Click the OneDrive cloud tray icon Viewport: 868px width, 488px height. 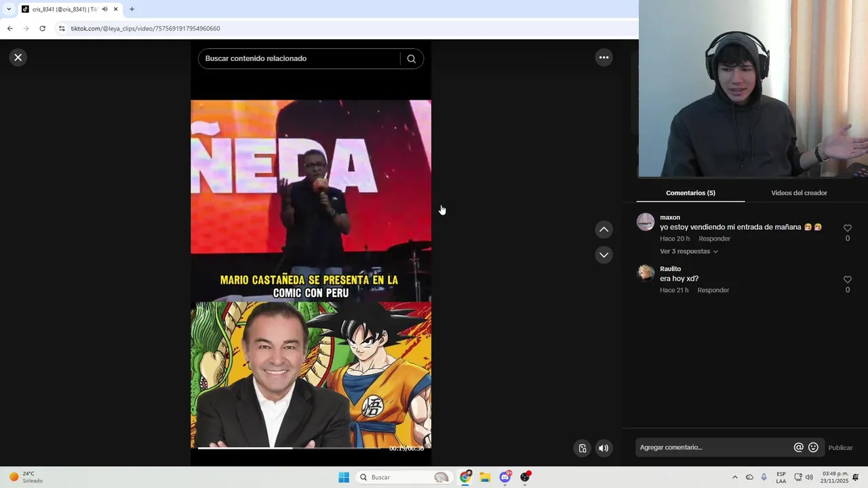coord(749,477)
